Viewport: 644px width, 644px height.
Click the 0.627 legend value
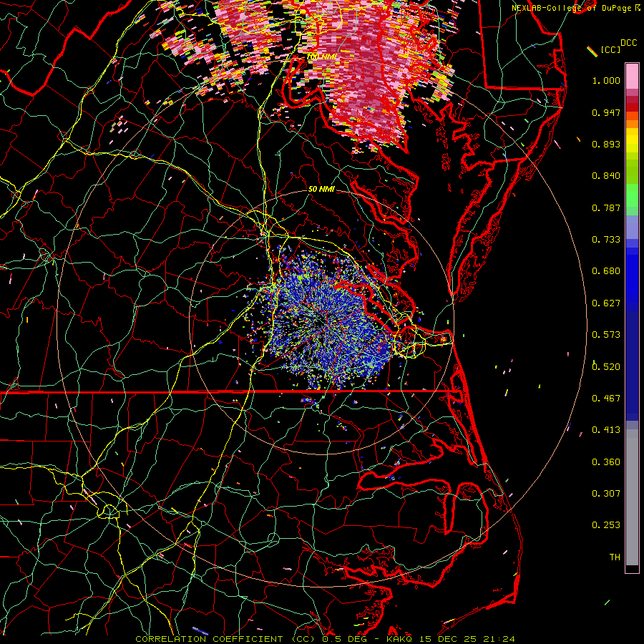606,303
